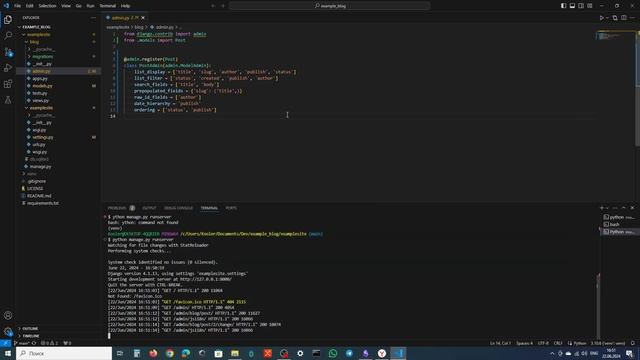Click the Windows Start button
Viewport: 640px width, 360px height.
(x=8, y=353)
